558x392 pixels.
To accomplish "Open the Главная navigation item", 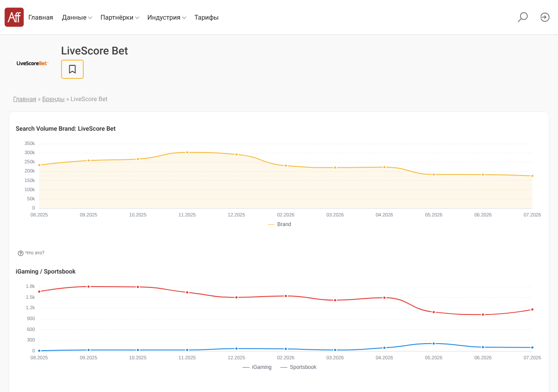I will coord(41,17).
